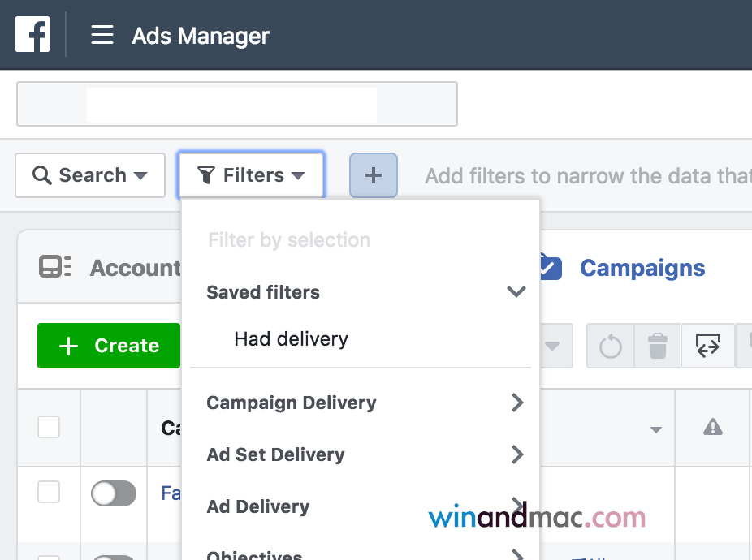Open the Search dropdown
The height and width of the screenshot is (560, 752).
[x=90, y=175]
